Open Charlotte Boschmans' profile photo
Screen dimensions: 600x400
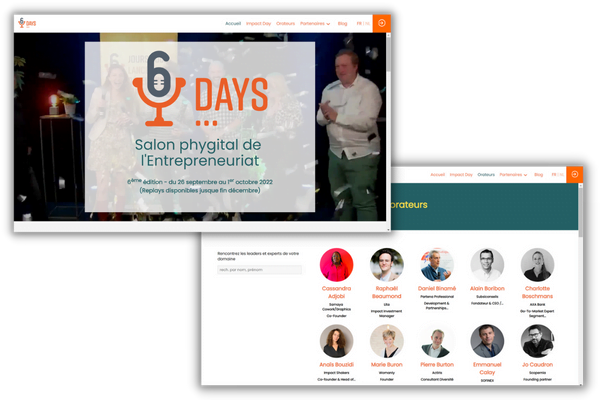[x=537, y=264]
